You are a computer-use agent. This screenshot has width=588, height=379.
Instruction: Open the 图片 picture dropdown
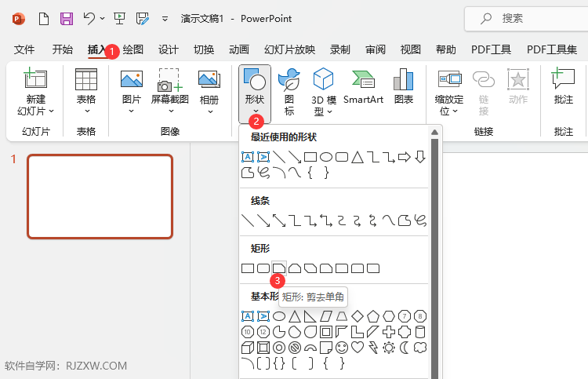click(131, 111)
